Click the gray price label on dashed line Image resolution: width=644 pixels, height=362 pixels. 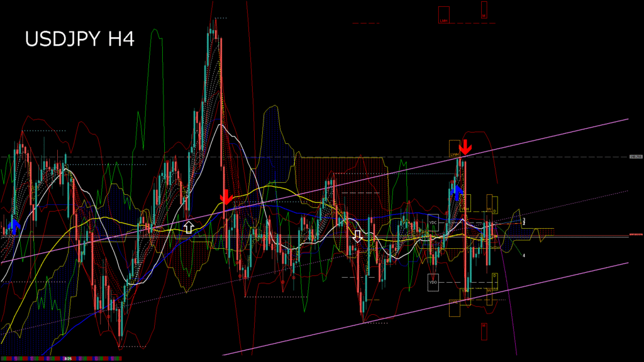coord(635,156)
